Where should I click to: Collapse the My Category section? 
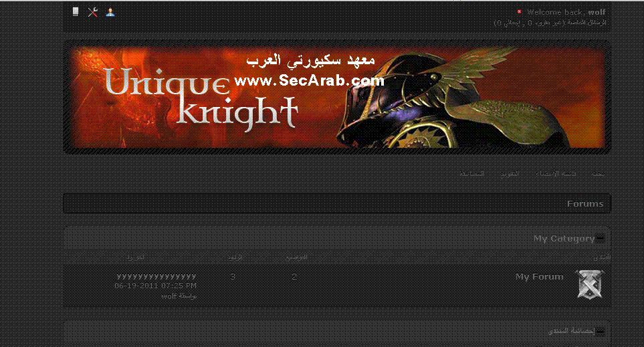[600, 239]
